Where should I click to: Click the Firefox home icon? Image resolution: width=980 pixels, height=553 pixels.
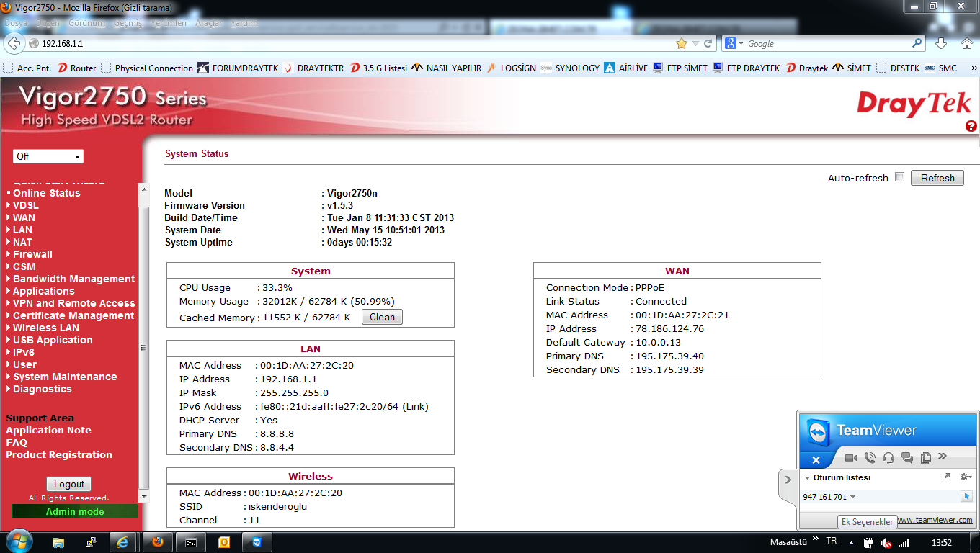point(966,43)
